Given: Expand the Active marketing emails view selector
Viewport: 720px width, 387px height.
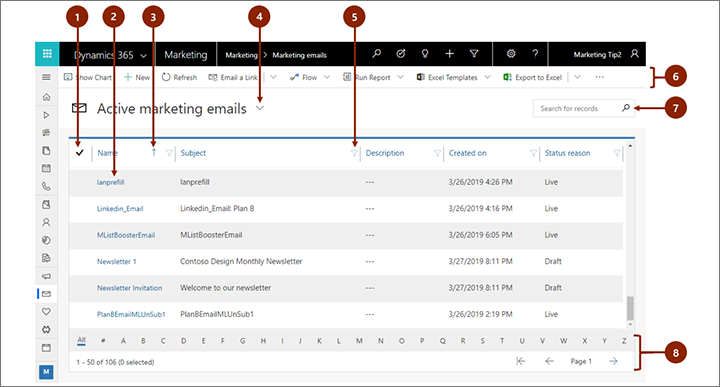Looking at the screenshot, I should (260, 108).
